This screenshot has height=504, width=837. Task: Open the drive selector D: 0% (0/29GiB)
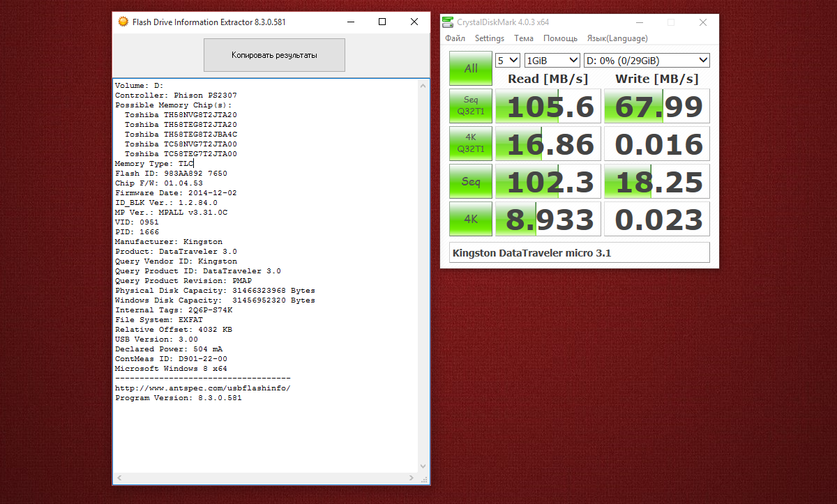pos(647,60)
